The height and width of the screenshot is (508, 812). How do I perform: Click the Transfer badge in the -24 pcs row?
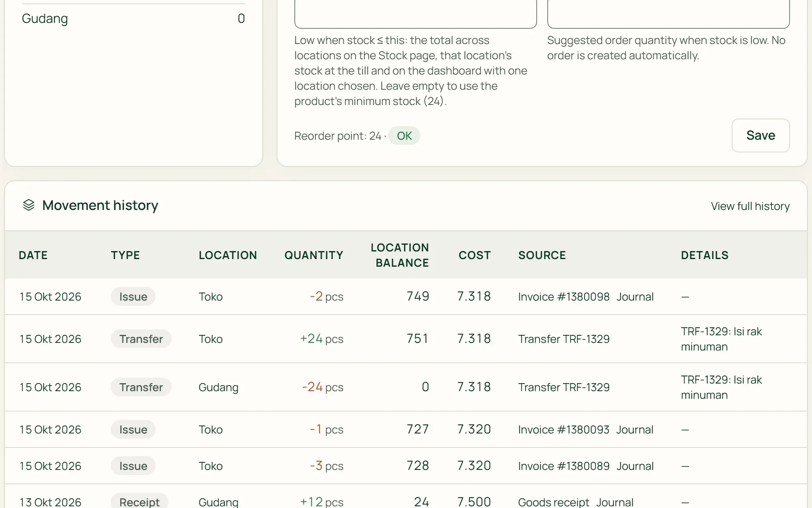(x=141, y=387)
